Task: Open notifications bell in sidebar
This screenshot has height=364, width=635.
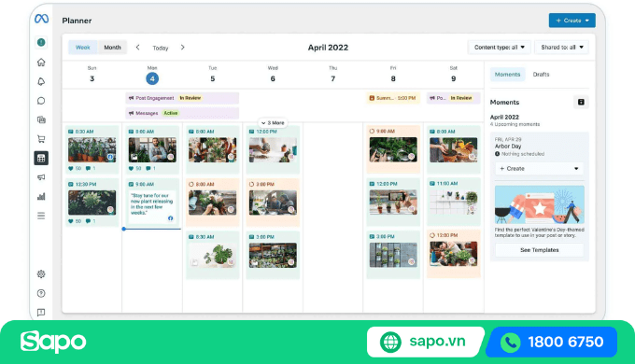Action: [x=41, y=82]
